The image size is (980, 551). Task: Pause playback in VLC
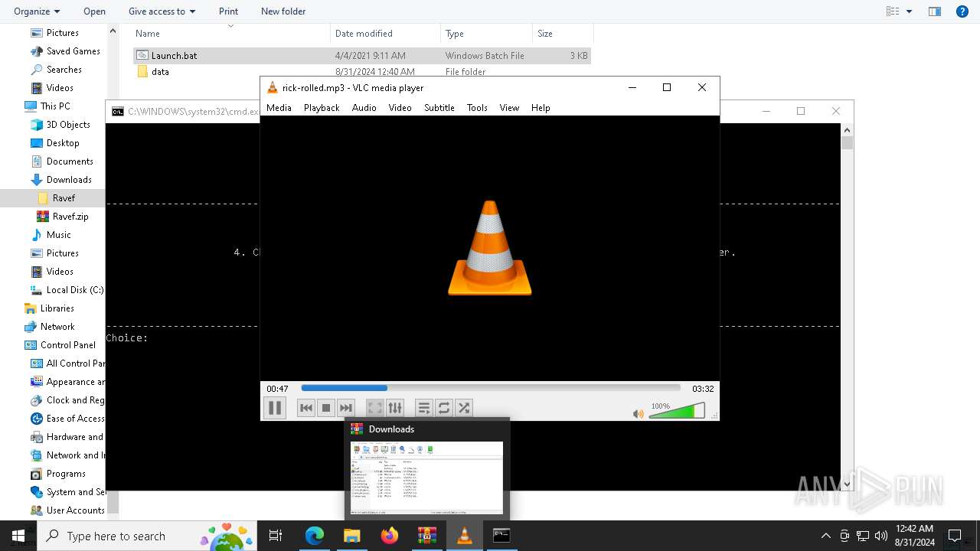pos(275,408)
